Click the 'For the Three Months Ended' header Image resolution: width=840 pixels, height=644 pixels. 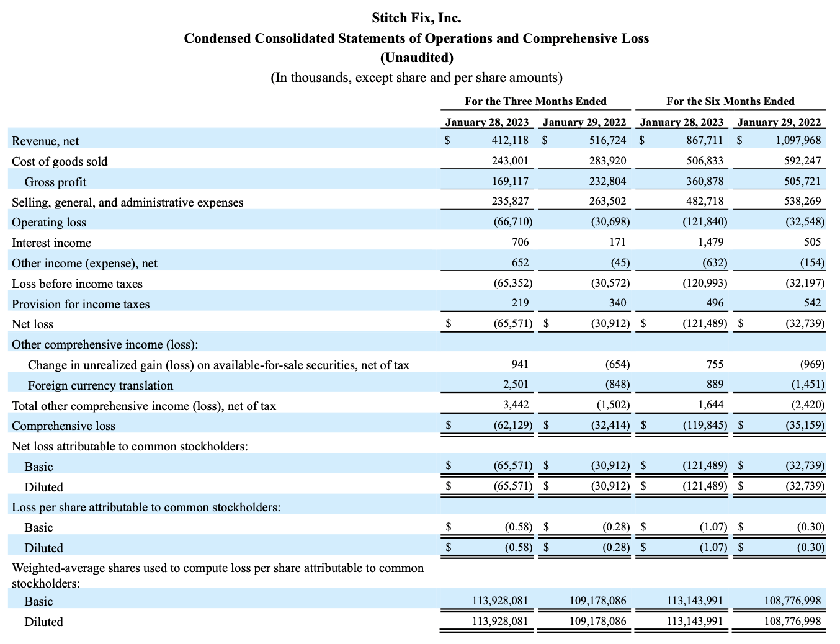535,101
